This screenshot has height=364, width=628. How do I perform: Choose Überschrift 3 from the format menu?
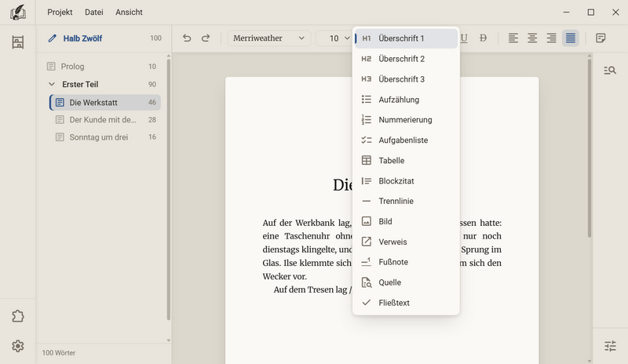pos(406,79)
